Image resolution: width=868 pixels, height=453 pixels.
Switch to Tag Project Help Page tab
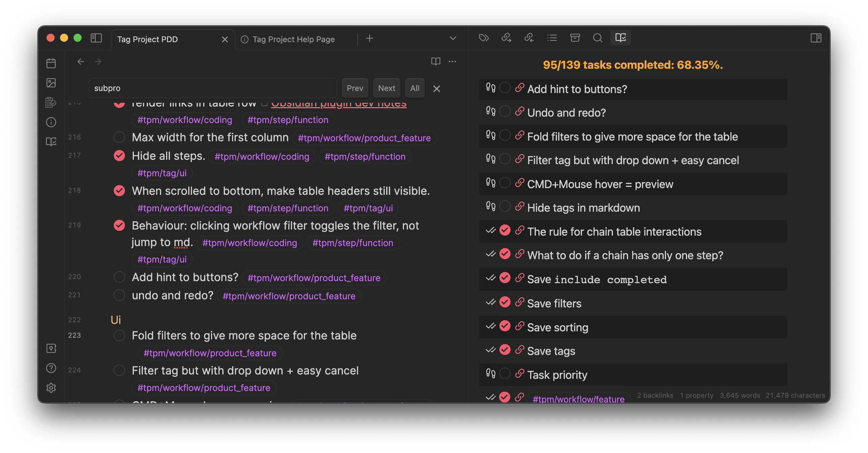[x=293, y=39]
